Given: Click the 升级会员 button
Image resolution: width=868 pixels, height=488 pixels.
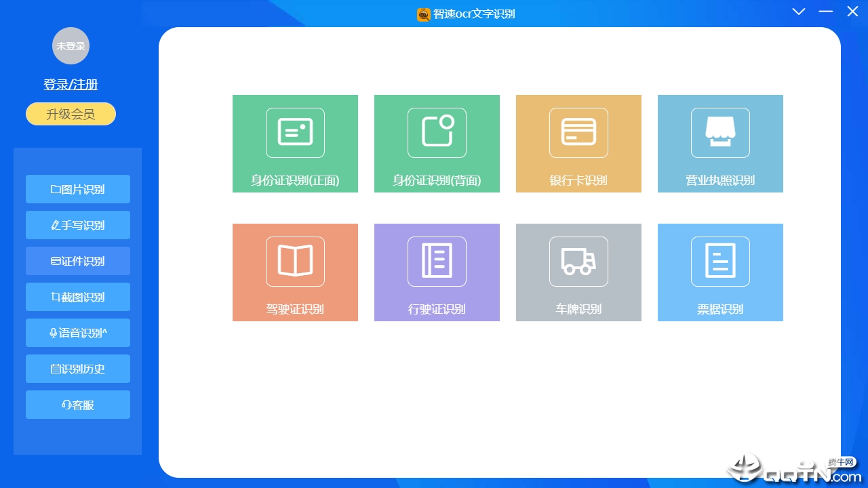Looking at the screenshot, I should tap(71, 114).
